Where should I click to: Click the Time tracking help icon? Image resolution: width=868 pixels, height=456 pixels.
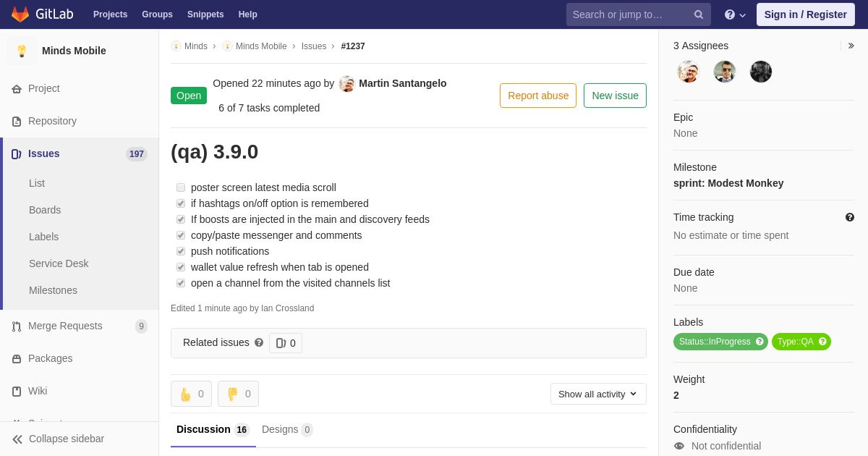click(849, 217)
